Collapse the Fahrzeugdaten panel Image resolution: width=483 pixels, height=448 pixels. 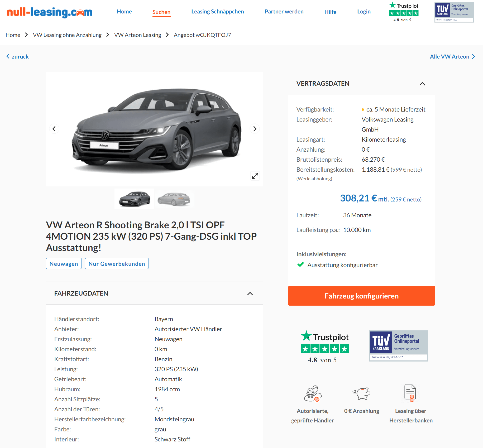point(250,293)
